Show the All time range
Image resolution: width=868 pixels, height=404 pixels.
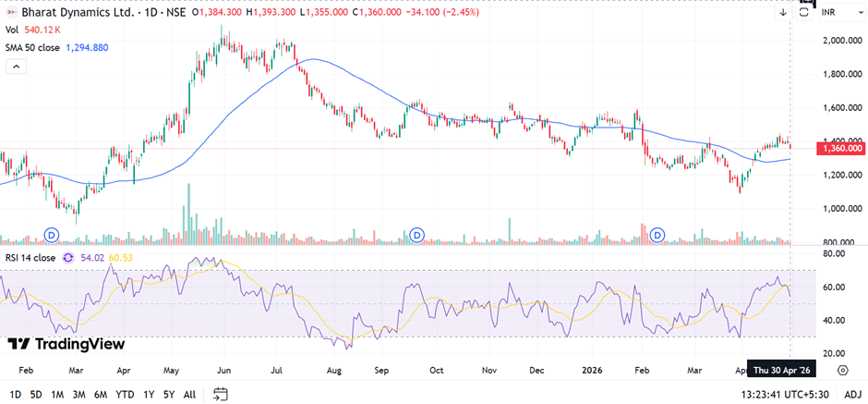pos(189,394)
